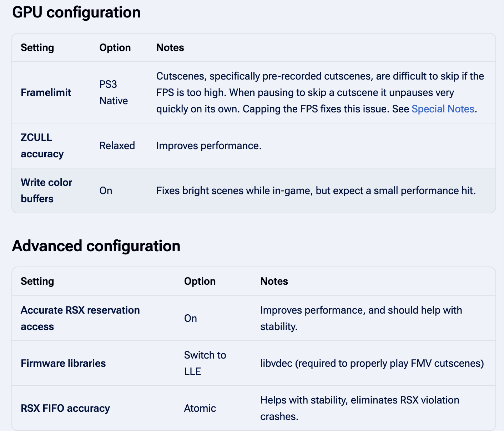This screenshot has height=431, width=504.
Task: Click the Firmware libraries setting name
Action: (x=63, y=363)
